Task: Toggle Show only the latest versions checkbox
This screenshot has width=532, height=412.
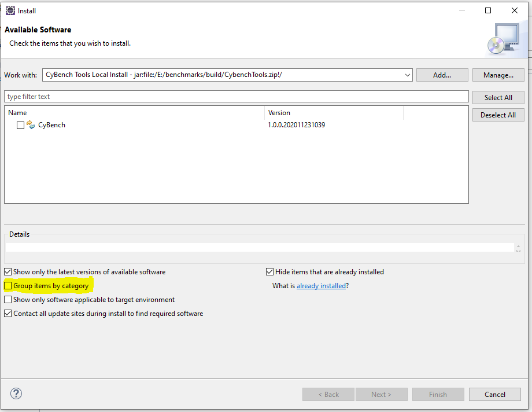Action: [x=8, y=272]
